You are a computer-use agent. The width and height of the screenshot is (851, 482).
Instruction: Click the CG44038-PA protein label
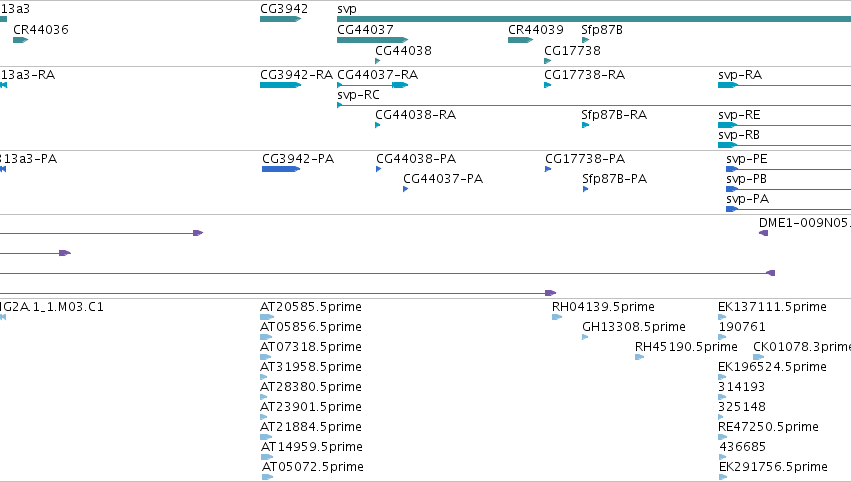[416, 159]
